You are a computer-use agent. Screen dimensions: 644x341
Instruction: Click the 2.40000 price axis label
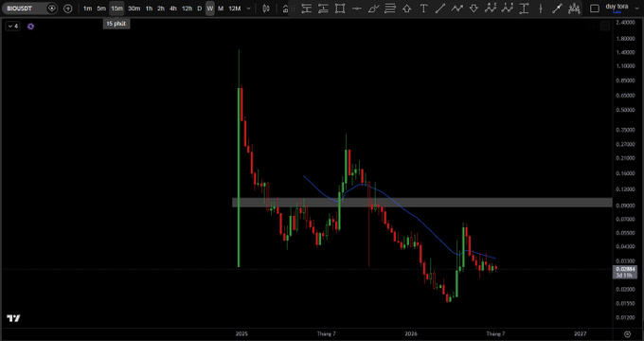click(x=625, y=23)
